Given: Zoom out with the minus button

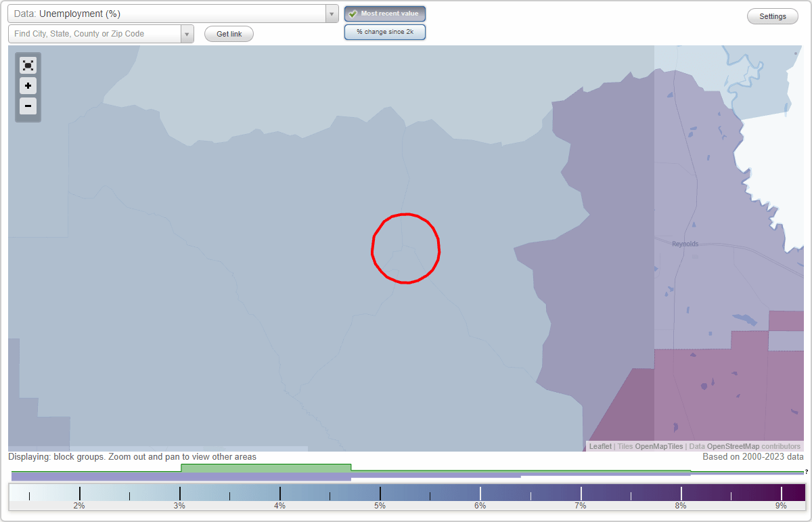Looking at the screenshot, I should tap(28, 106).
